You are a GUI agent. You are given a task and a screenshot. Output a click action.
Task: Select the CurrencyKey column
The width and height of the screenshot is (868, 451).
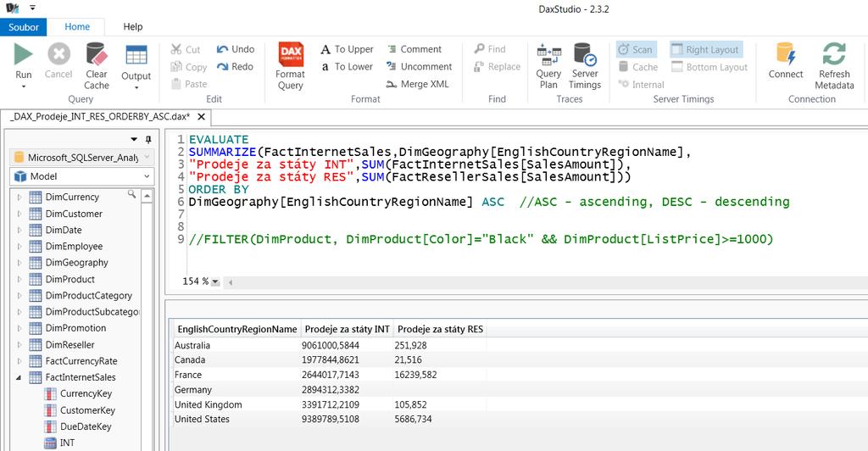(86, 393)
